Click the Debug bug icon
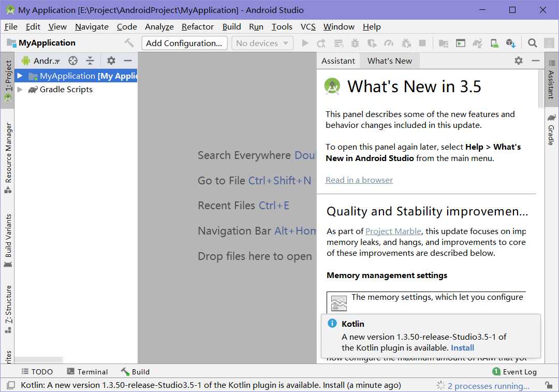Screen dimensions: 559x392 (355, 43)
